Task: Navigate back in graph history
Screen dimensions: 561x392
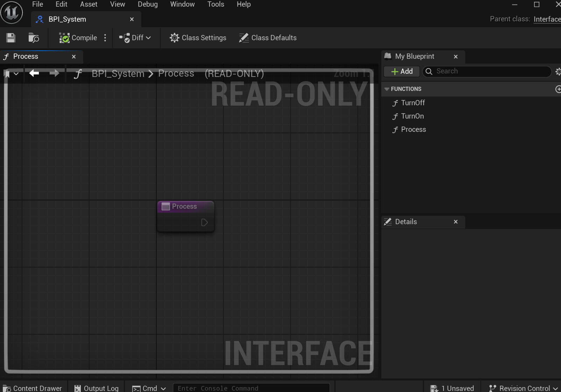Action: (x=34, y=73)
